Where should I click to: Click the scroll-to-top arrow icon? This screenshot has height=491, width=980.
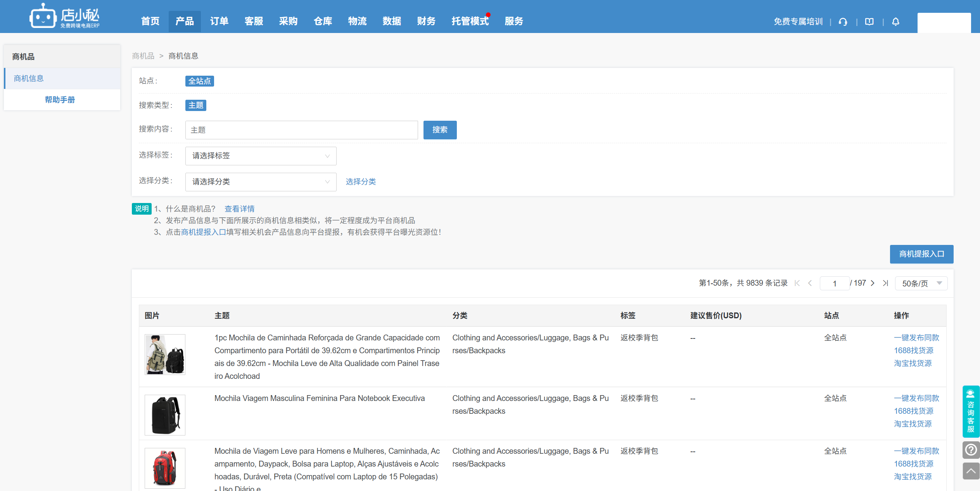[971, 471]
